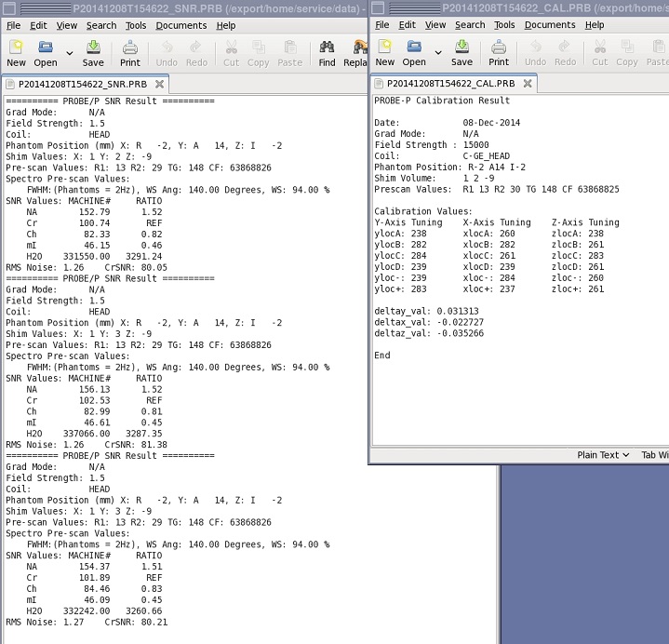Click New icon in SNR.PRB window toolbar

click(x=16, y=52)
